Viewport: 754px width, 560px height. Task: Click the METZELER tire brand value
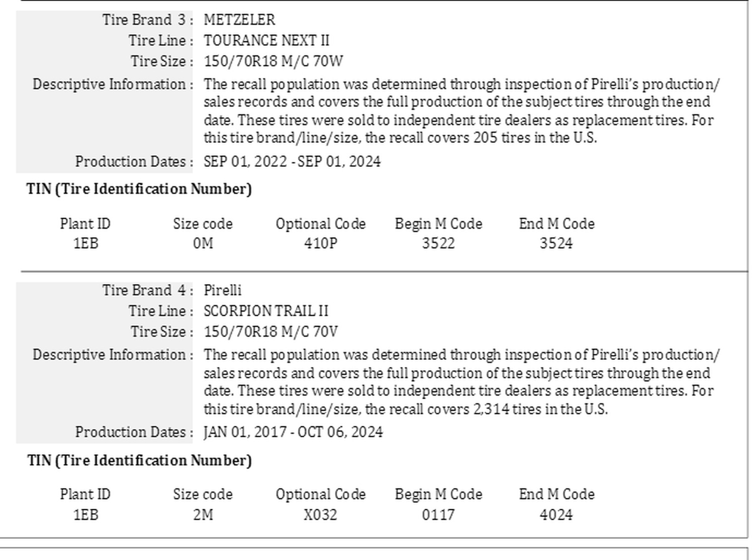point(239,20)
